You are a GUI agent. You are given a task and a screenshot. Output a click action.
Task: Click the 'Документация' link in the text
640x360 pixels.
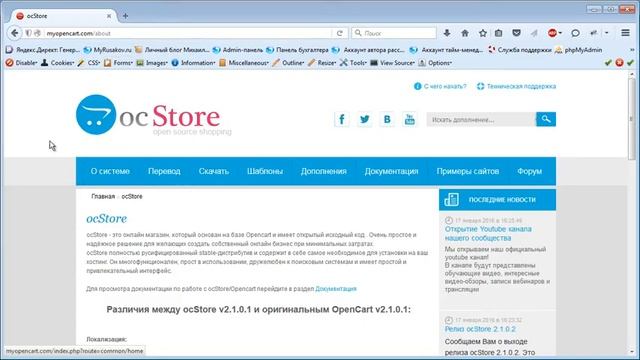pos(336,289)
